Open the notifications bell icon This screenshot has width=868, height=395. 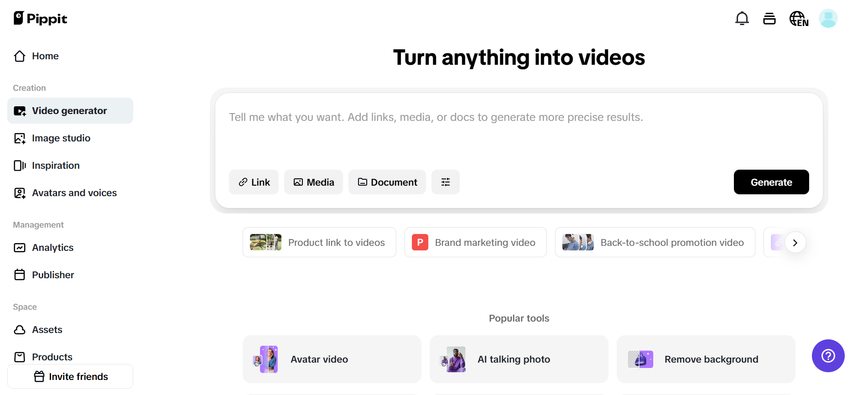pyautogui.click(x=742, y=19)
